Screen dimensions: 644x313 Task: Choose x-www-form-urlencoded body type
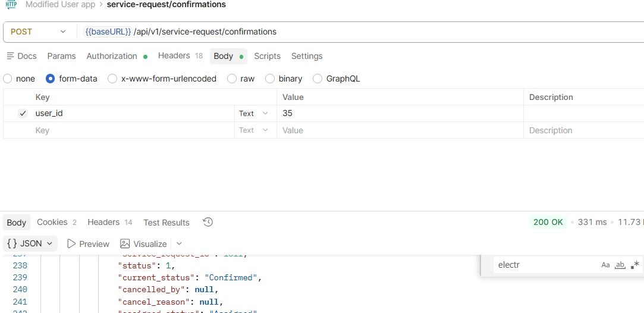click(x=162, y=79)
